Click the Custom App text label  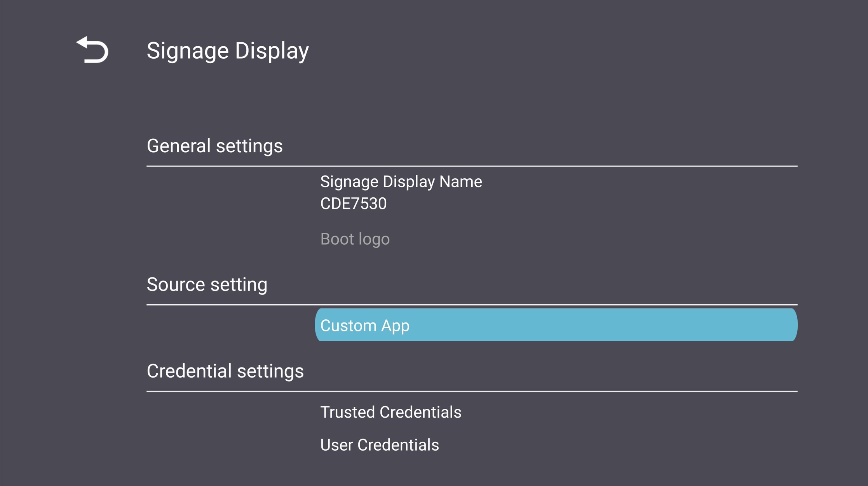pos(364,326)
